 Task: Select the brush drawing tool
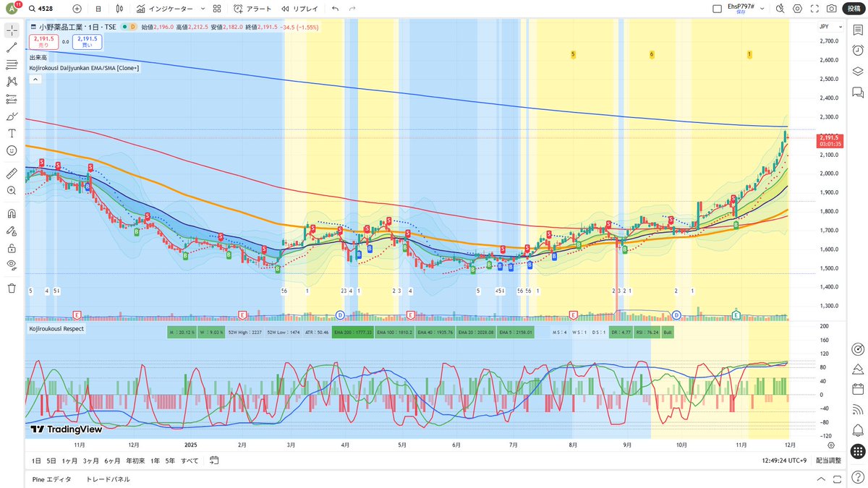(x=12, y=116)
